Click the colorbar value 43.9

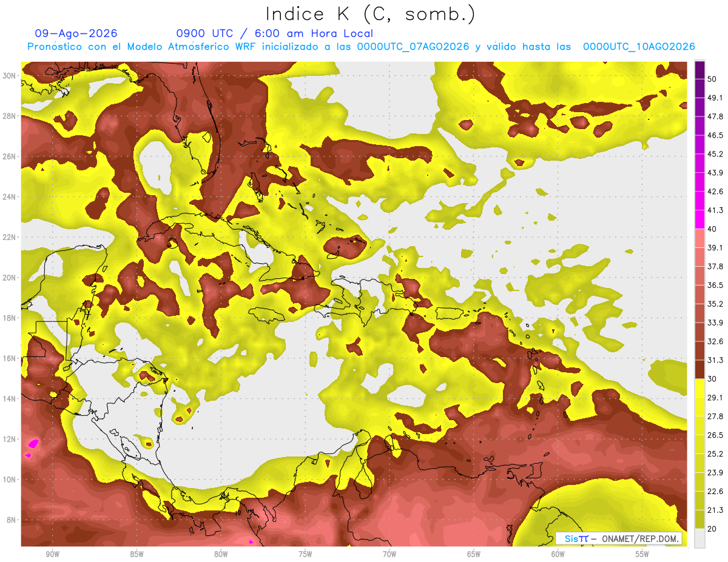pos(715,173)
